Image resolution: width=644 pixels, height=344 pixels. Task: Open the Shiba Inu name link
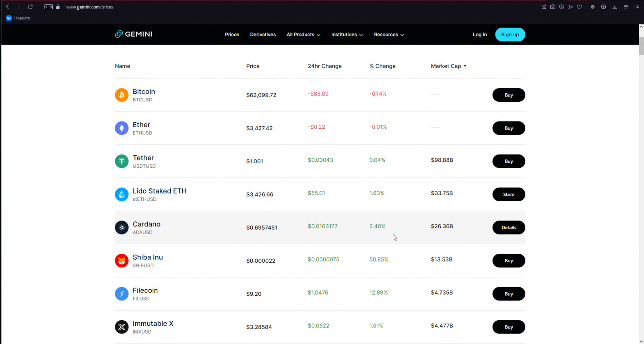pos(148,257)
